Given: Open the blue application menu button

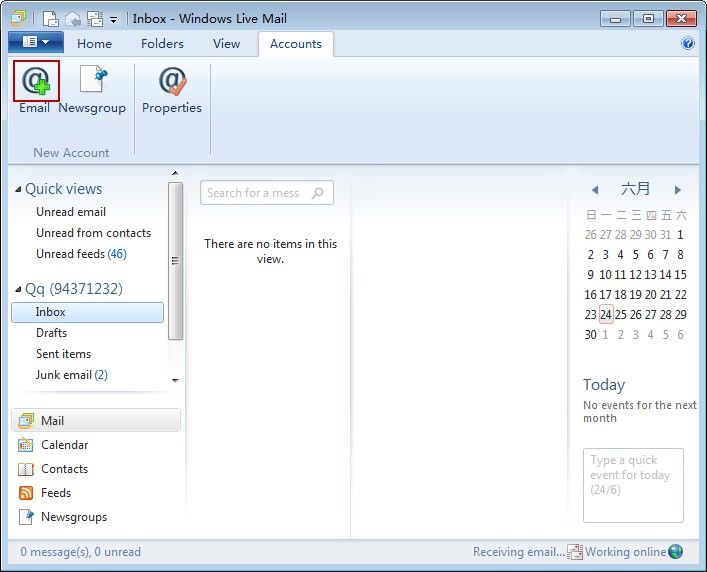Looking at the screenshot, I should 36,42.
